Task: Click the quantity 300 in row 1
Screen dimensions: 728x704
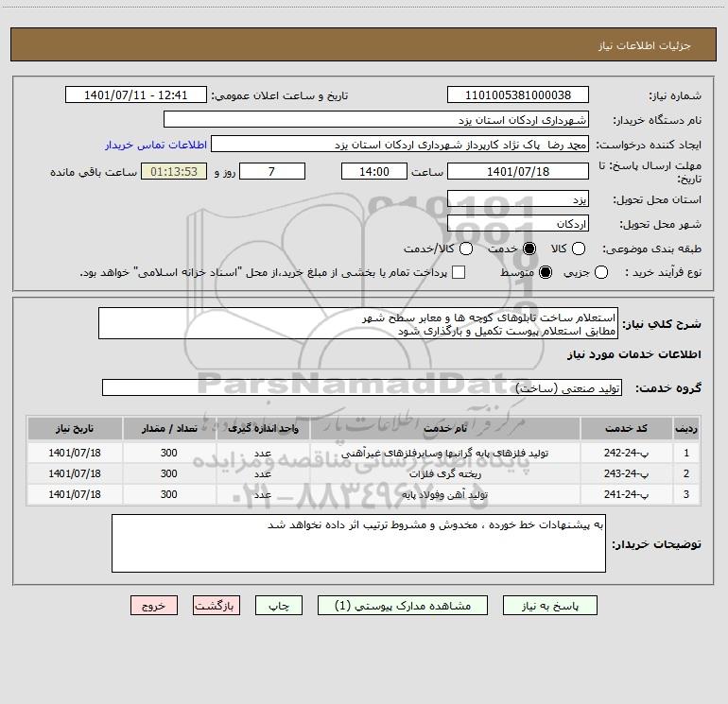Action: click(x=169, y=453)
